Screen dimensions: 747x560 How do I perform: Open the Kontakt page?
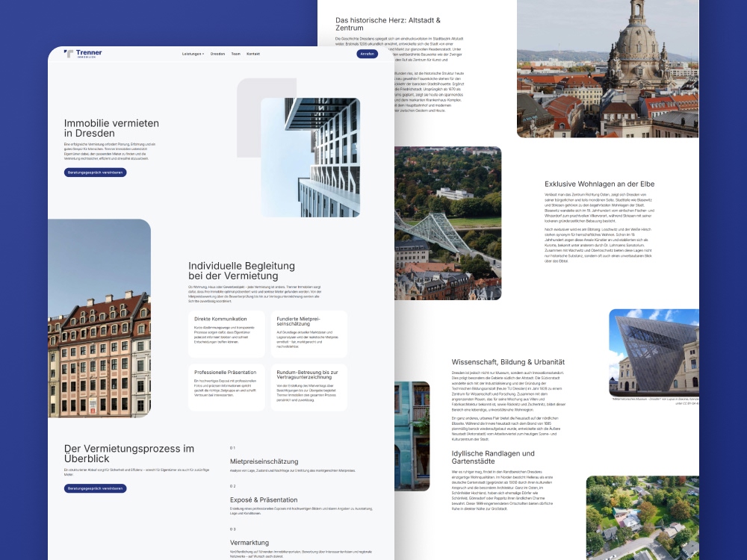(x=254, y=53)
